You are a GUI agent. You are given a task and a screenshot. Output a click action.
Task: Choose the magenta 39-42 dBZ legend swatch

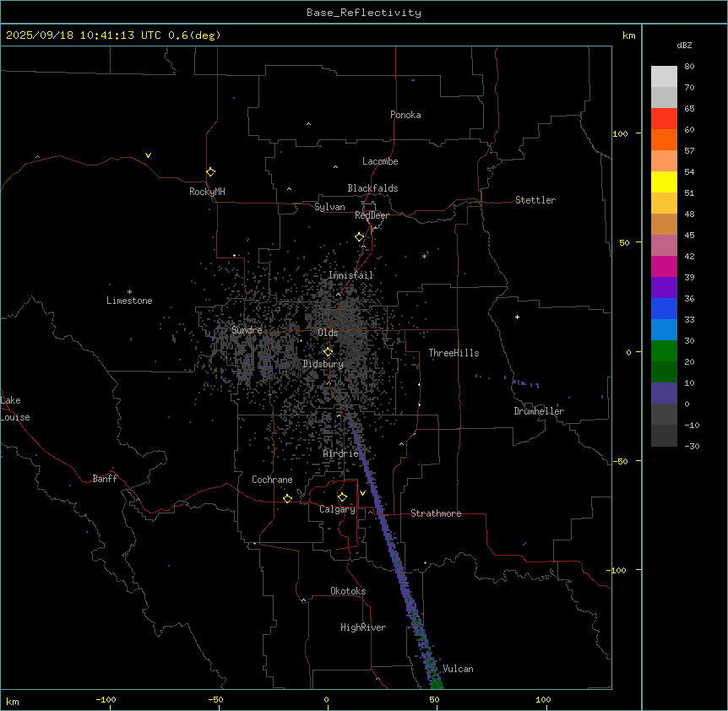664,267
